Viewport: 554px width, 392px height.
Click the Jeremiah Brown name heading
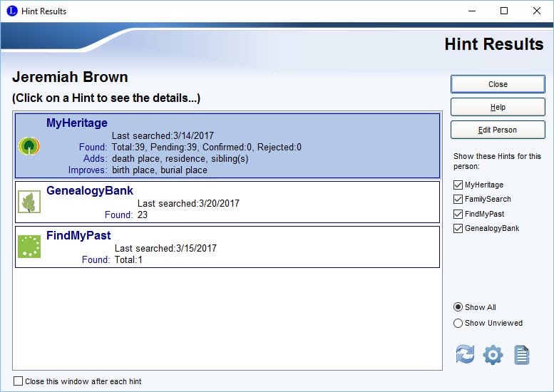pos(70,77)
